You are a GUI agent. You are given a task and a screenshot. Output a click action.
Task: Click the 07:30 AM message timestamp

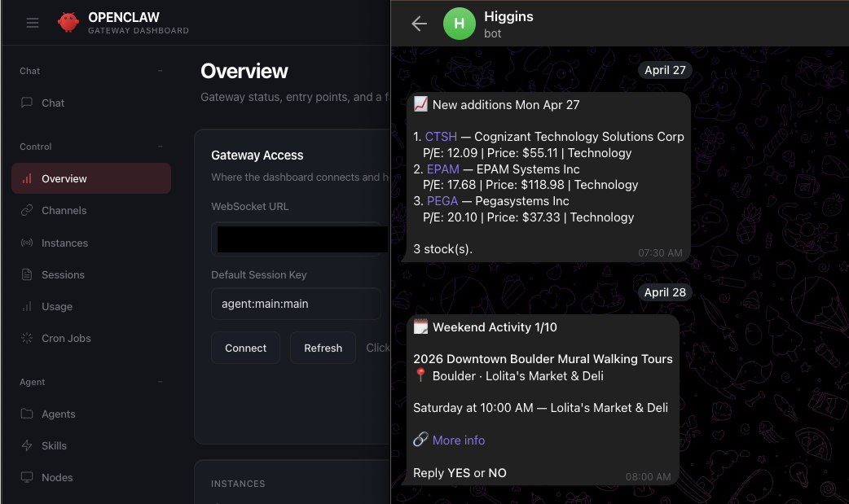660,252
